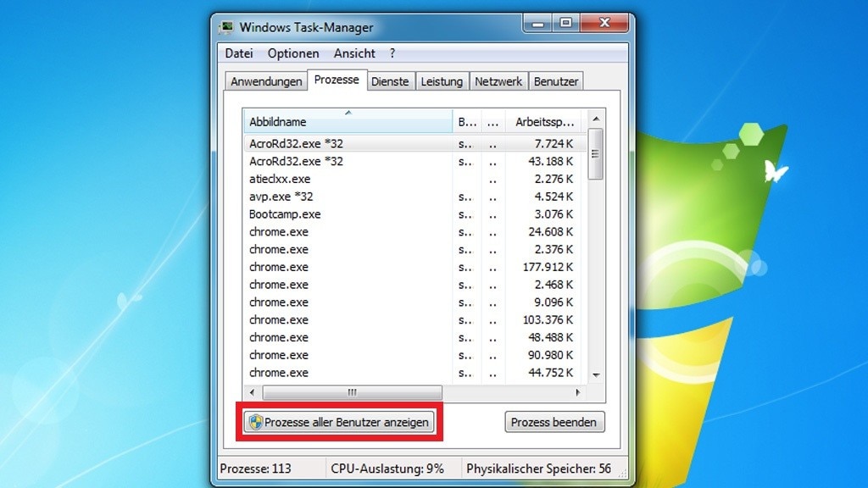This screenshot has height=488, width=868.
Task: Select the Prozesse tab
Action: 337,80
